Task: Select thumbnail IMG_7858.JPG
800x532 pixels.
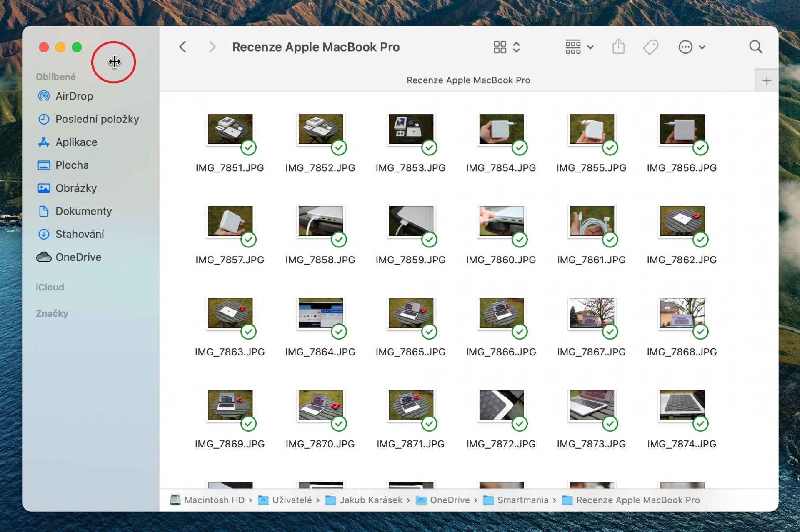Action: pyautogui.click(x=320, y=221)
